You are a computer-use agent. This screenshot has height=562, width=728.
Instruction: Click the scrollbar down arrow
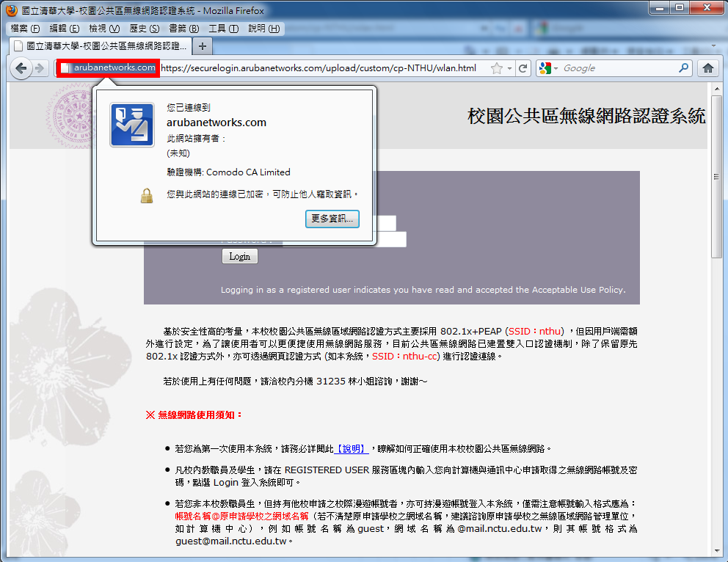pyautogui.click(x=717, y=555)
